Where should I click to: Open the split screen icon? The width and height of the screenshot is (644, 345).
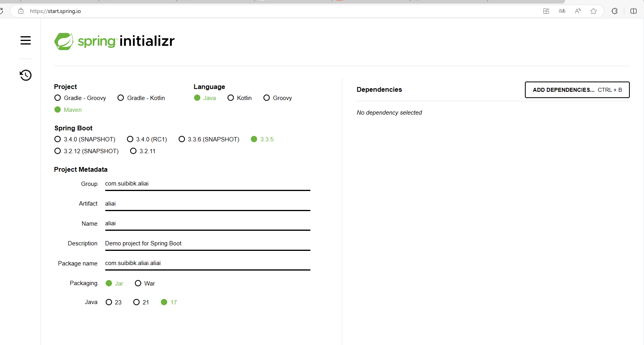pos(634,11)
